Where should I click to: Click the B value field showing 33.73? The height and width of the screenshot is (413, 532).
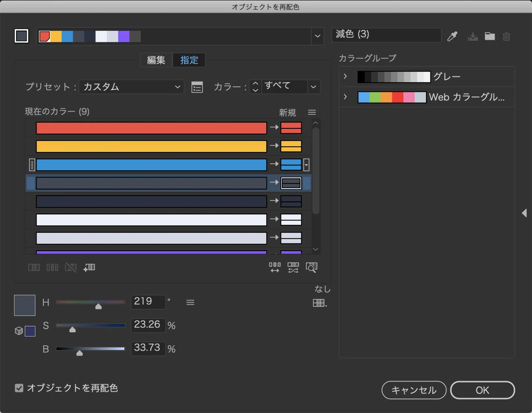coord(148,348)
